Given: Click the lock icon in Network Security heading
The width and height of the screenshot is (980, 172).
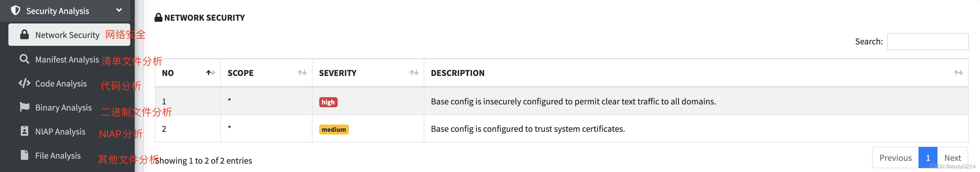Looking at the screenshot, I should click(x=158, y=18).
